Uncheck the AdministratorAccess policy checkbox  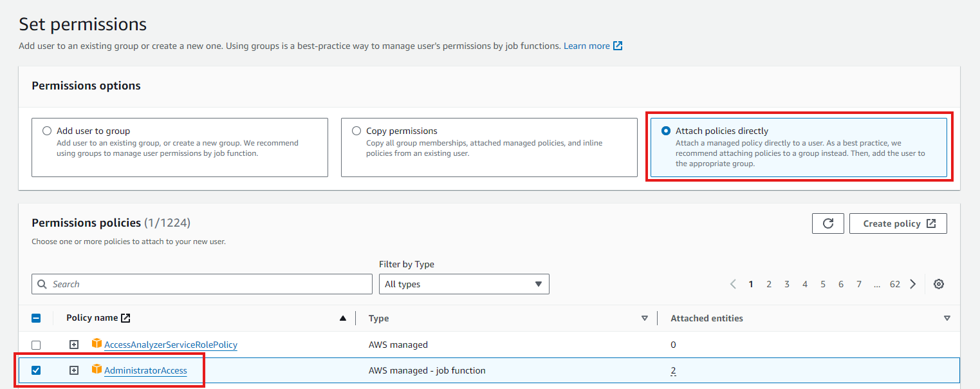37,370
